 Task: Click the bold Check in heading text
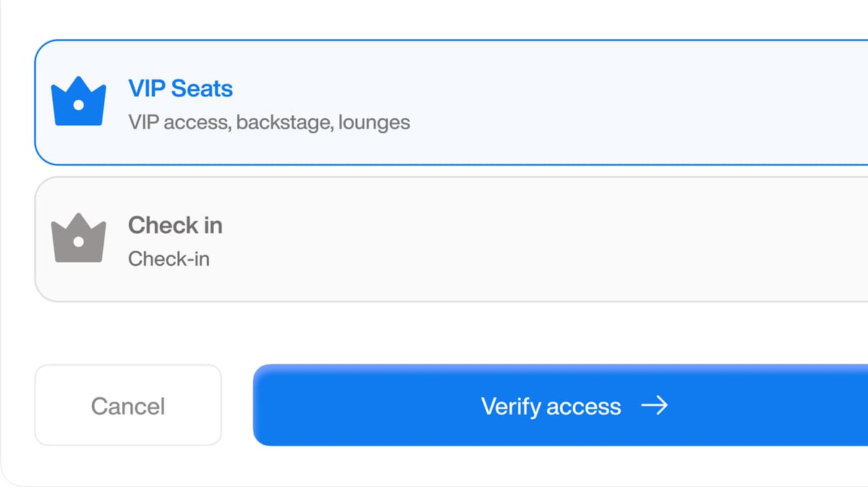click(175, 226)
